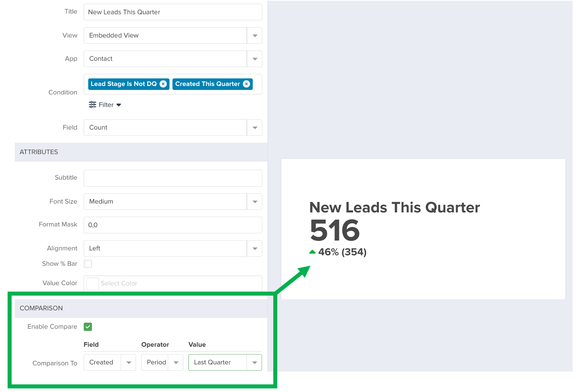Click the Format Mask label
The height and width of the screenshot is (392, 577).
click(x=58, y=225)
